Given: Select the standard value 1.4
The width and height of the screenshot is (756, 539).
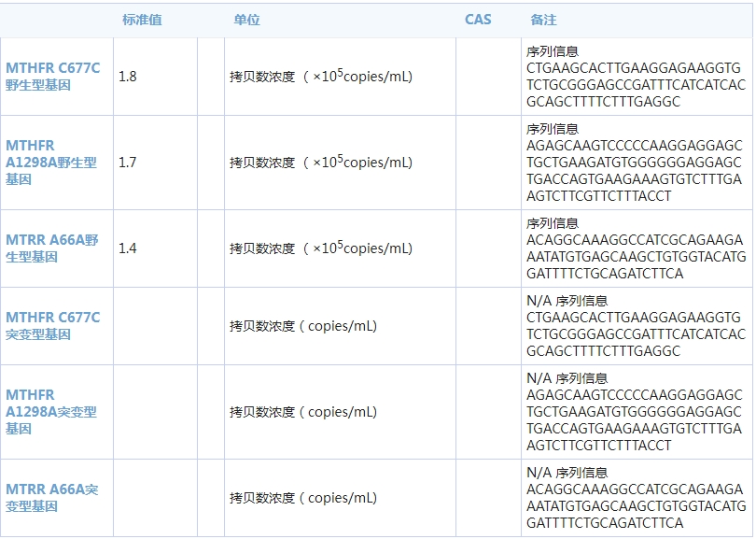Looking at the screenshot, I should tap(128, 248).
